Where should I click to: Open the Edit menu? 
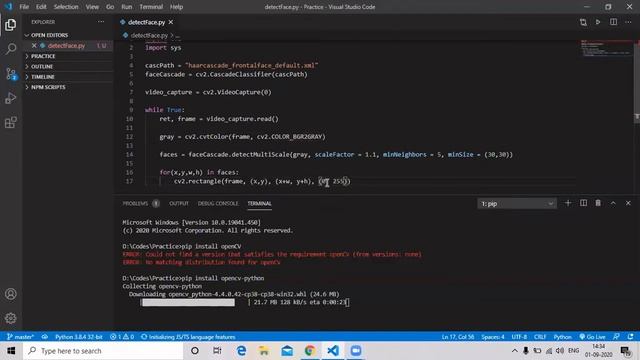41,7
